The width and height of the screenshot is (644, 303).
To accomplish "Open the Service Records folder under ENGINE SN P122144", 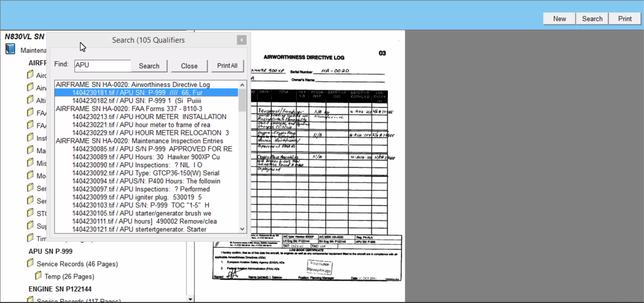I will (30, 299).
